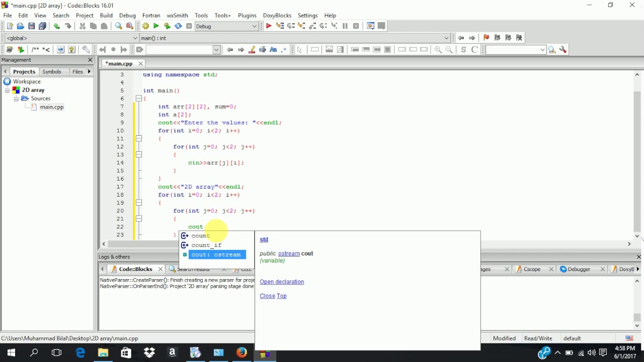Fold the main function at line 6

[x=139, y=99]
